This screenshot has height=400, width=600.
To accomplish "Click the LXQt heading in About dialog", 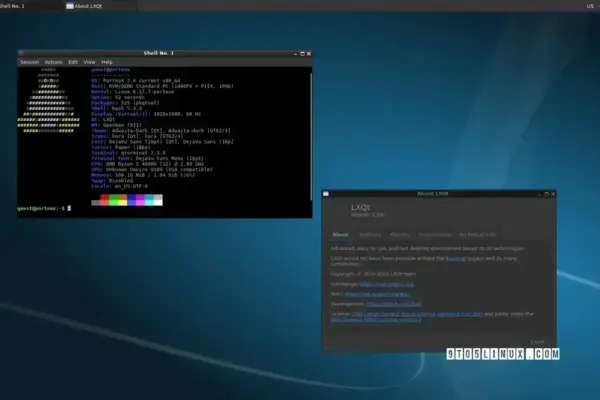I will coord(360,207).
